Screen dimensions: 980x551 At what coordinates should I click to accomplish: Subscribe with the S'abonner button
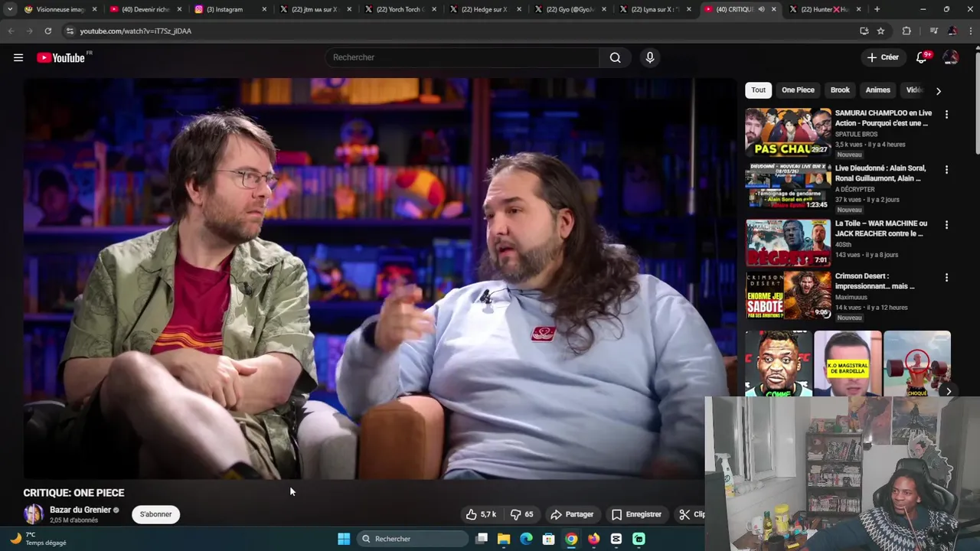pyautogui.click(x=155, y=514)
